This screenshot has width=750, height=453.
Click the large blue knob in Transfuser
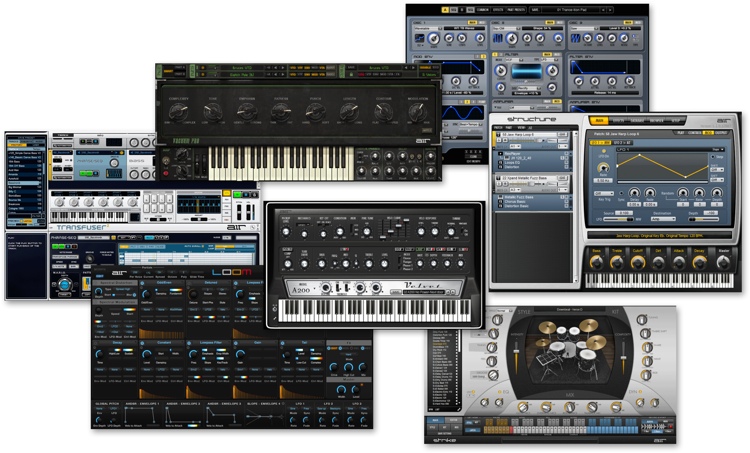pos(64,286)
